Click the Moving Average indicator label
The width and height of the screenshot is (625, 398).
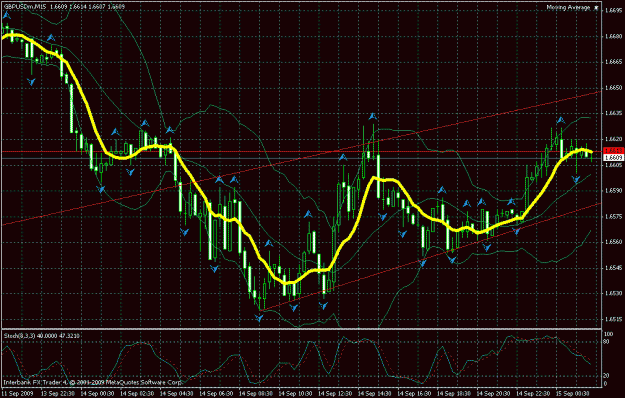click(x=568, y=8)
